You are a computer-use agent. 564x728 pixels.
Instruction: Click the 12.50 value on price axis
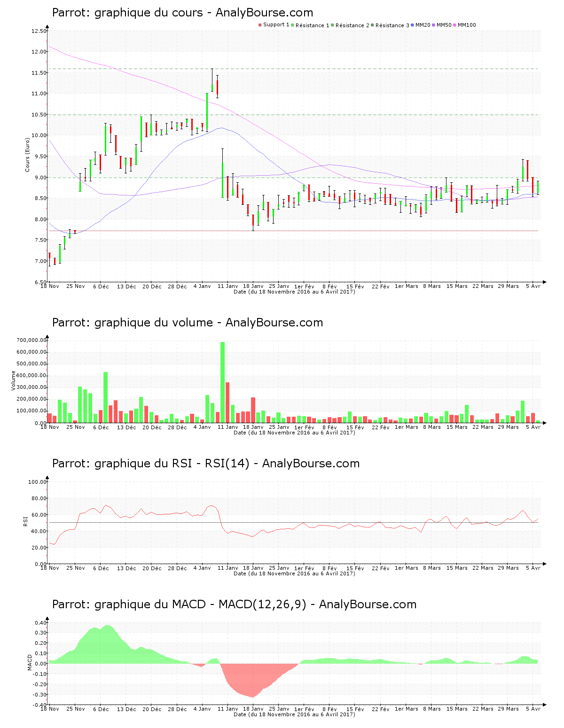39,31
